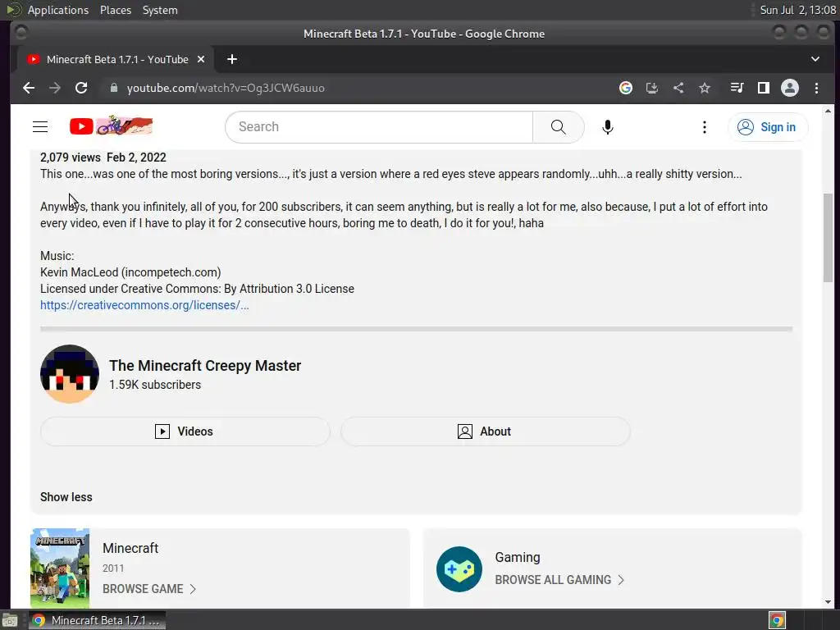The width and height of the screenshot is (840, 630).
Task: Click the browser forward arrow
Action: 55,88
